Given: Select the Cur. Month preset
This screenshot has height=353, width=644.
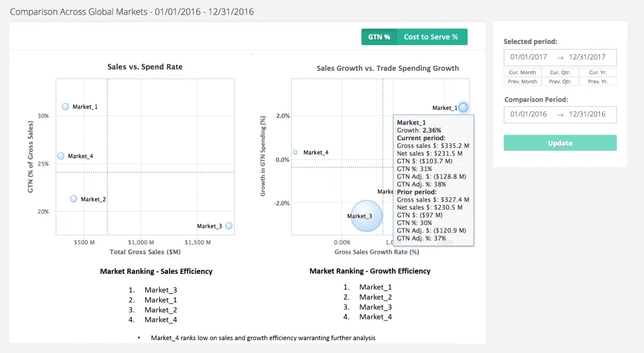Looking at the screenshot, I should click(x=522, y=73).
